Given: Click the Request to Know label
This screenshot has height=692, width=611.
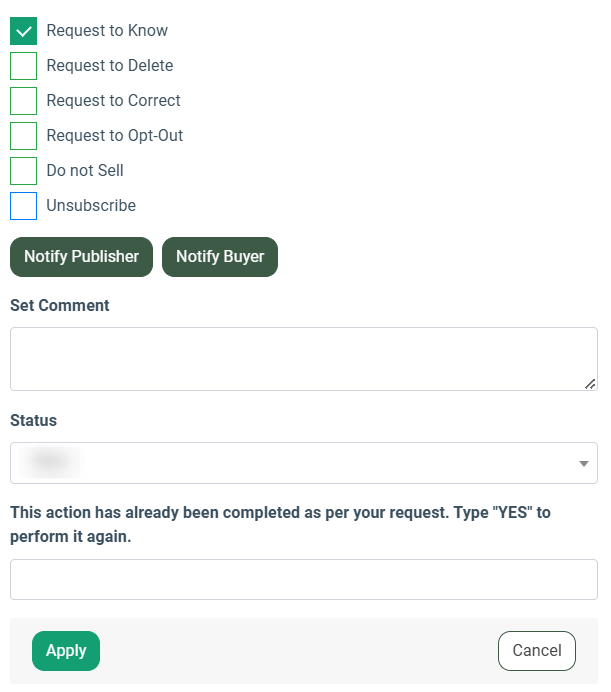Looking at the screenshot, I should [x=107, y=31].
